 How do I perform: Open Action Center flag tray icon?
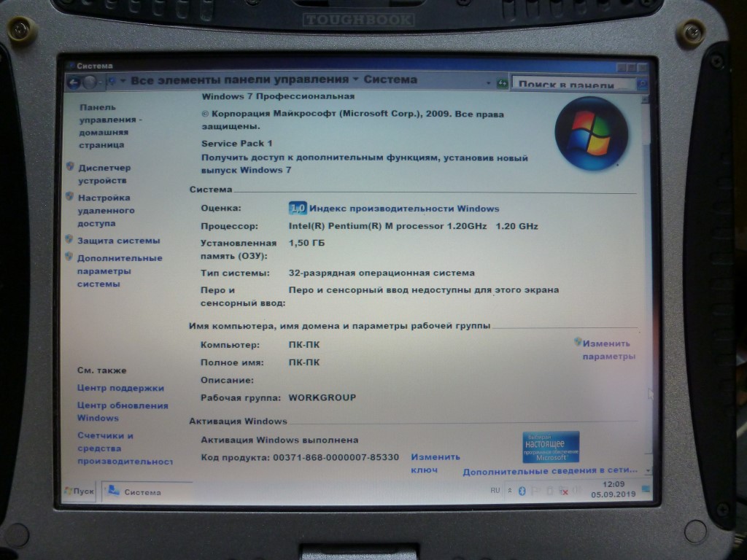[x=535, y=491]
